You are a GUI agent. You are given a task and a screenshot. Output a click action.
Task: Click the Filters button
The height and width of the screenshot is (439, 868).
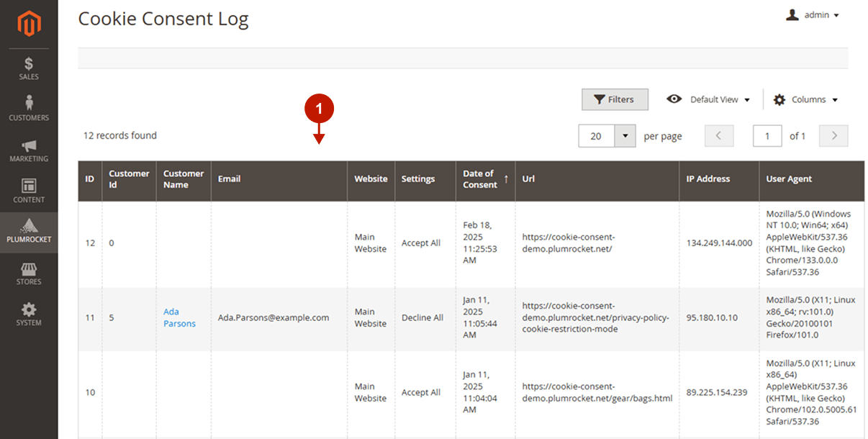pyautogui.click(x=615, y=99)
